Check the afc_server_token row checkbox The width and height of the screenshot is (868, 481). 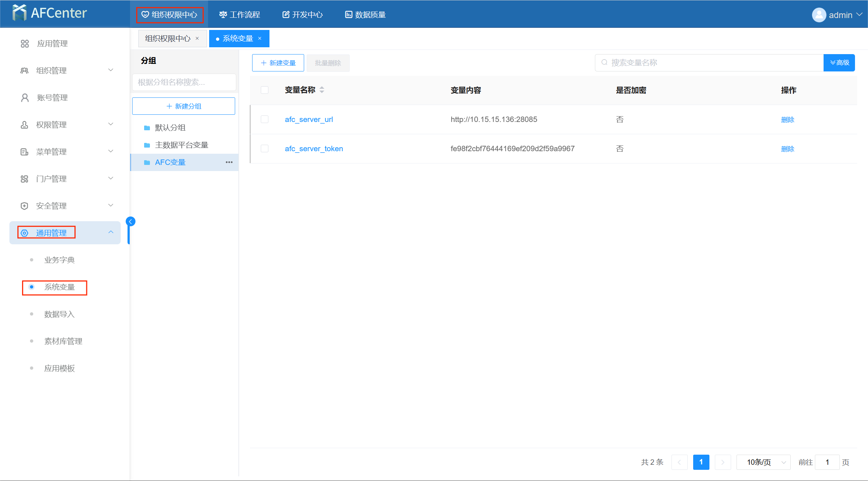point(265,149)
